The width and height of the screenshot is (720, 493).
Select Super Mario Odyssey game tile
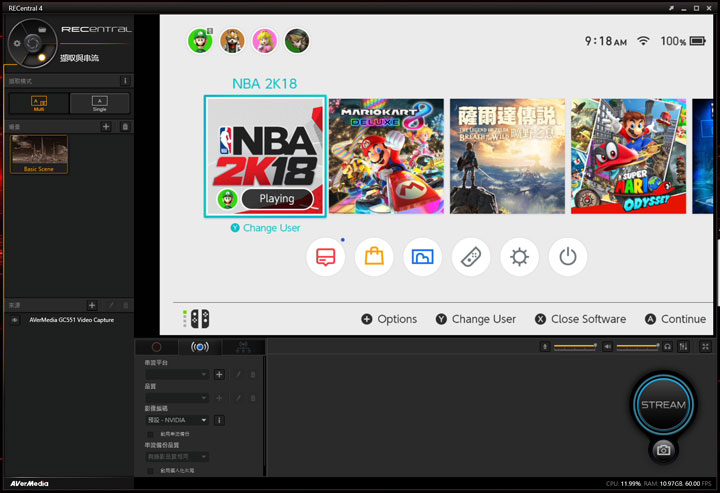click(x=629, y=156)
